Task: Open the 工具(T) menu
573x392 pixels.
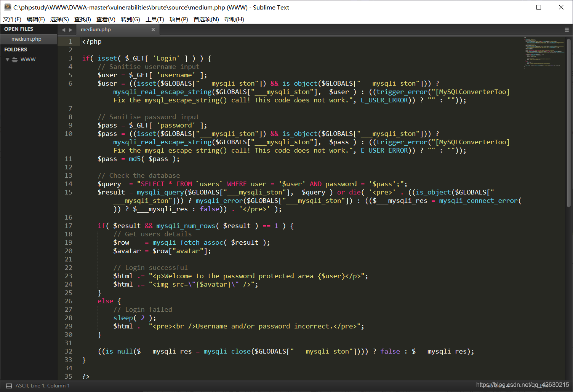Action: (x=155, y=19)
